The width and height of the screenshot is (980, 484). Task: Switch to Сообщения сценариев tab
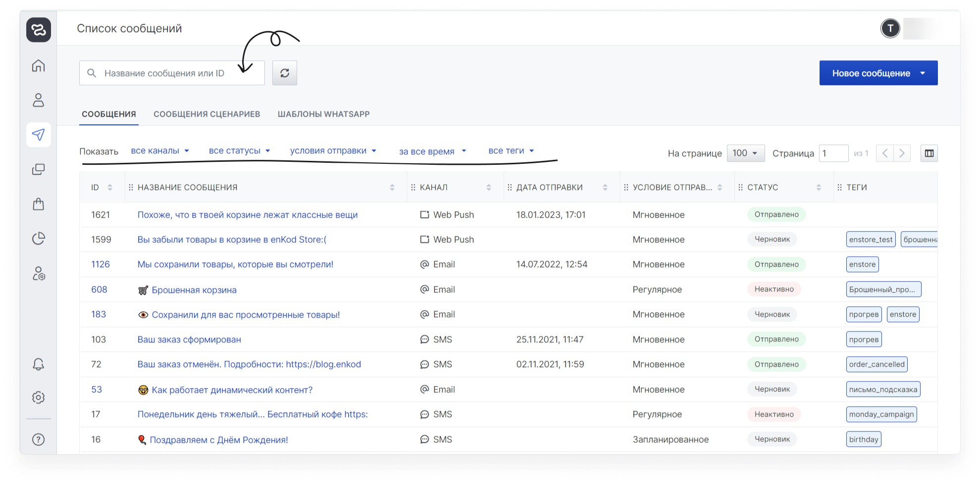tap(206, 114)
